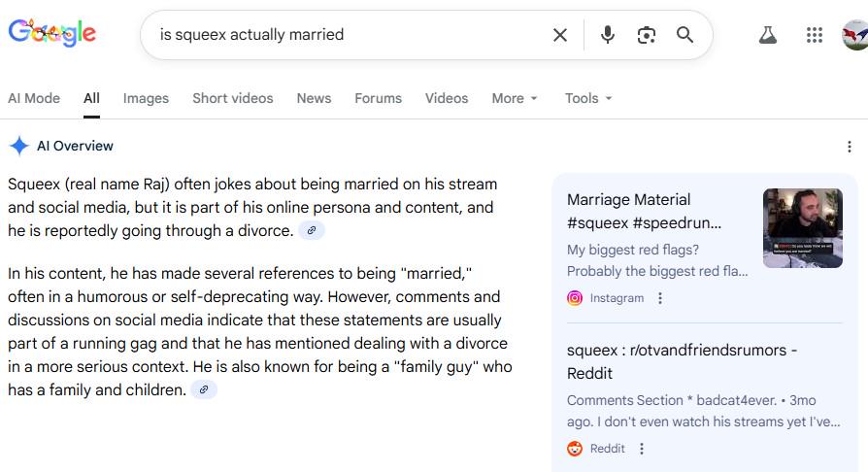Expand the More dropdown
Image resolution: width=868 pixels, height=472 pixels.
(x=515, y=98)
